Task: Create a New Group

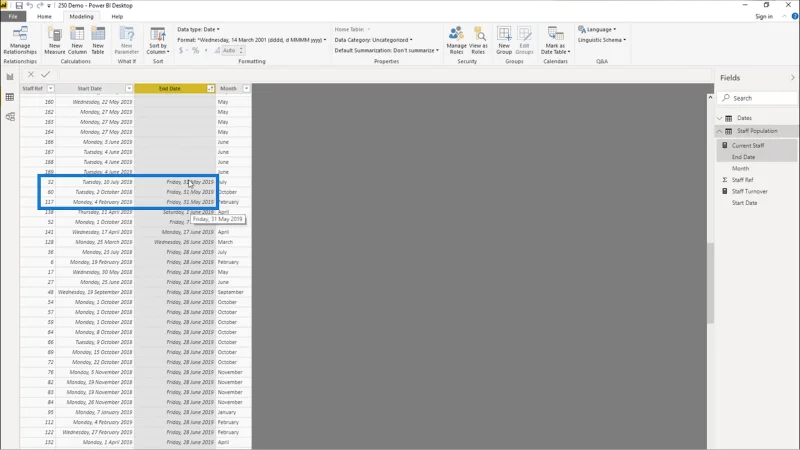Action: pos(504,40)
